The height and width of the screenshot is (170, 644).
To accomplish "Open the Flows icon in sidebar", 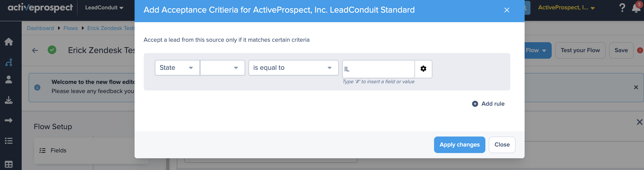I will click(9, 62).
